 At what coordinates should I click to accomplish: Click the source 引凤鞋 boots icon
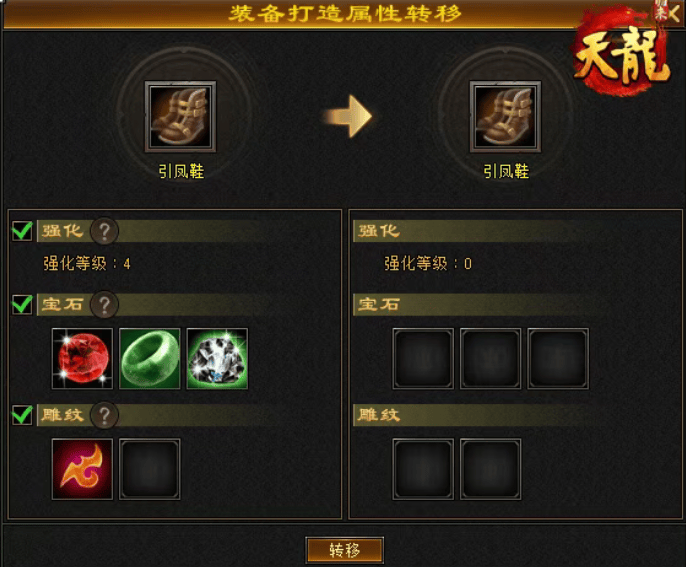(180, 116)
